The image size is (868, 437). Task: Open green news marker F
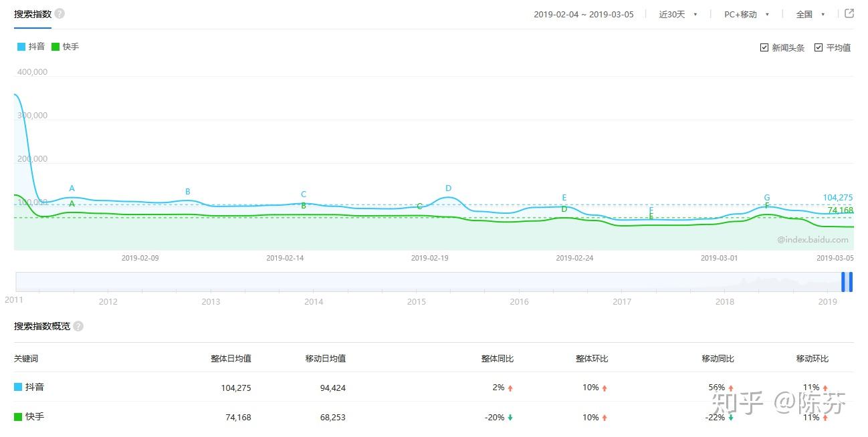tap(767, 206)
